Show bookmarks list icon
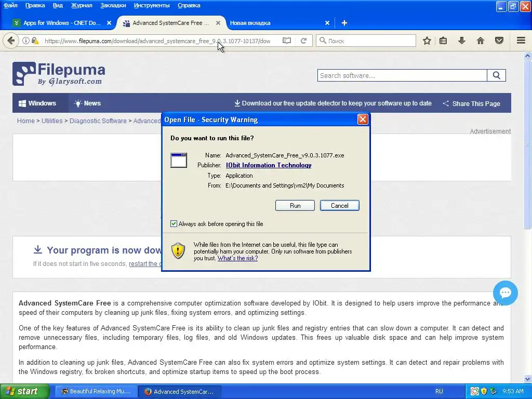This screenshot has width=532, height=399. (x=443, y=41)
